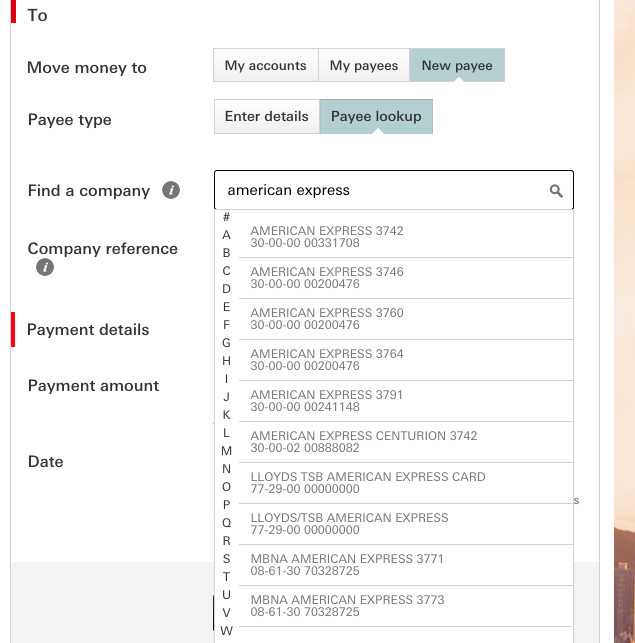The width and height of the screenshot is (635, 643).
Task: Switch to Payee lookup option
Action: tap(376, 116)
